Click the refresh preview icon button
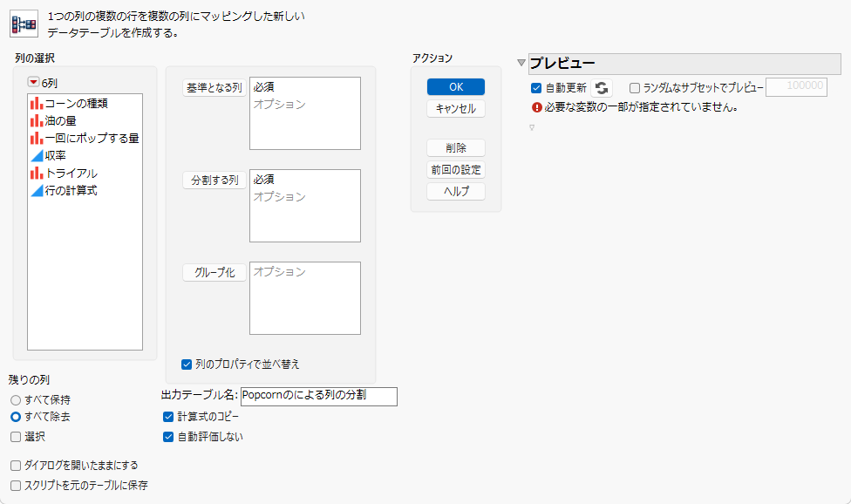The height and width of the screenshot is (504, 851). [x=602, y=88]
